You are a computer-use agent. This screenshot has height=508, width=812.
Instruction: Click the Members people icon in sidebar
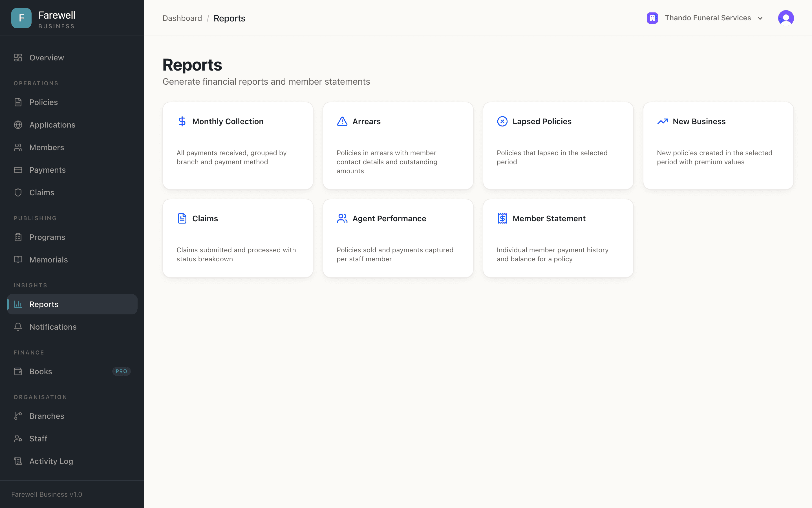18,147
